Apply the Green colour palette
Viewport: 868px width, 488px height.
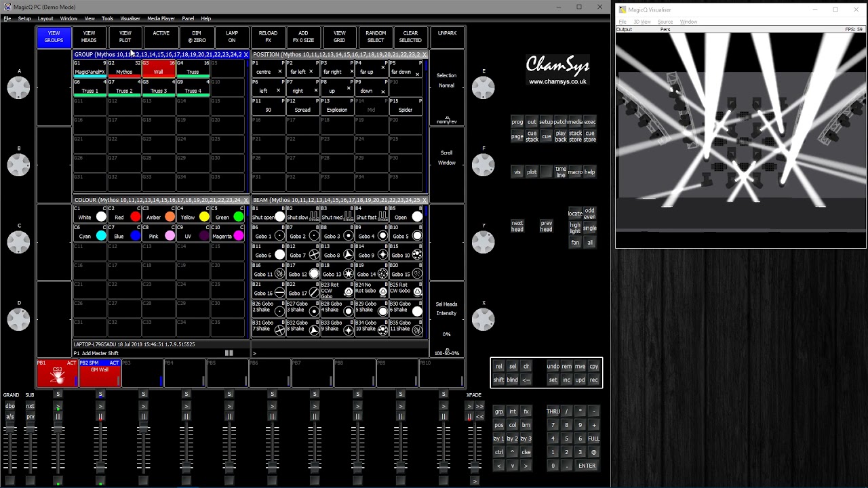tap(228, 213)
